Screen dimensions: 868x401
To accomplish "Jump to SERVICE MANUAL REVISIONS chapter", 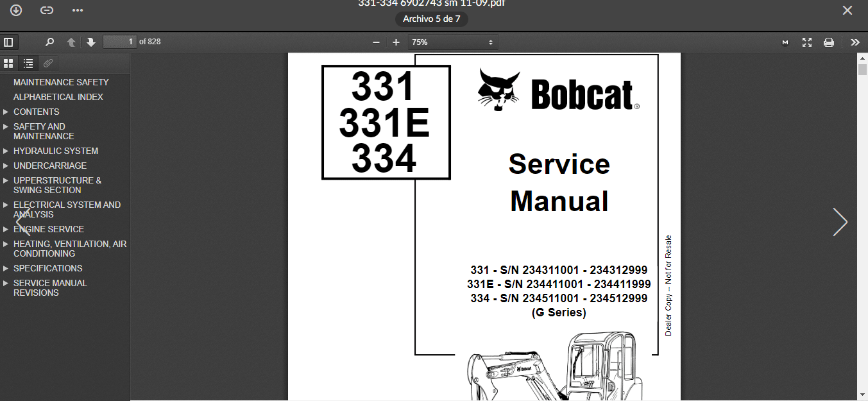I will [x=50, y=288].
